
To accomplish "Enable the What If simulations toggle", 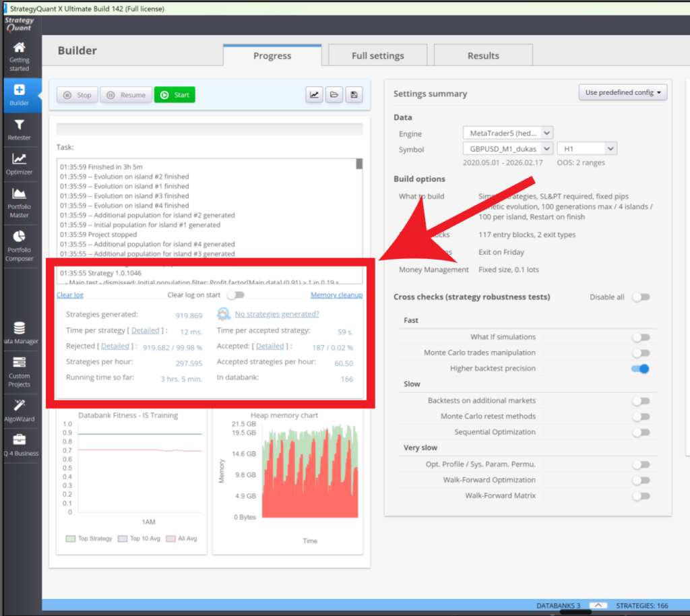I will (x=640, y=337).
